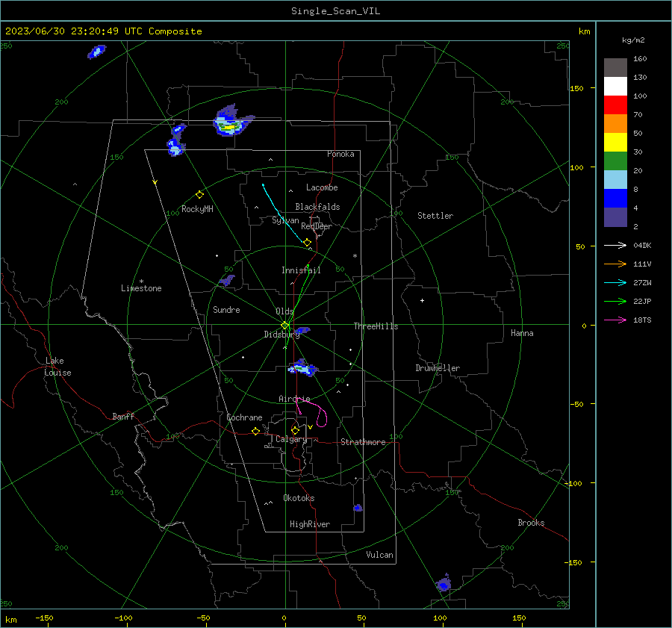The image size is (672, 628).
Task: Click the Strathmore city label
Action: tap(363, 442)
